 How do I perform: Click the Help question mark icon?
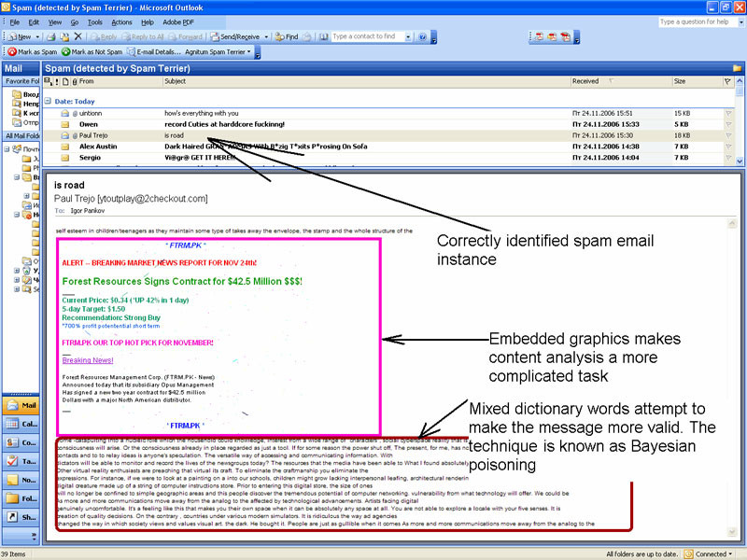423,36
